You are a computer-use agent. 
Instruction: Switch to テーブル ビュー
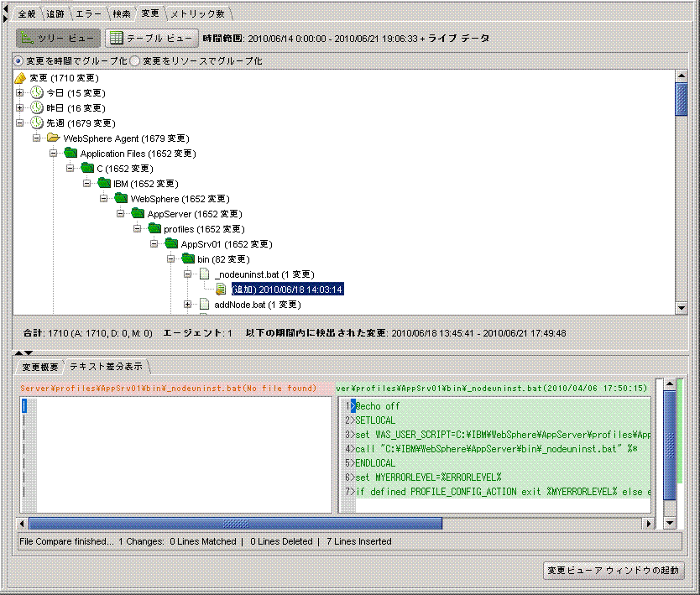[152, 39]
